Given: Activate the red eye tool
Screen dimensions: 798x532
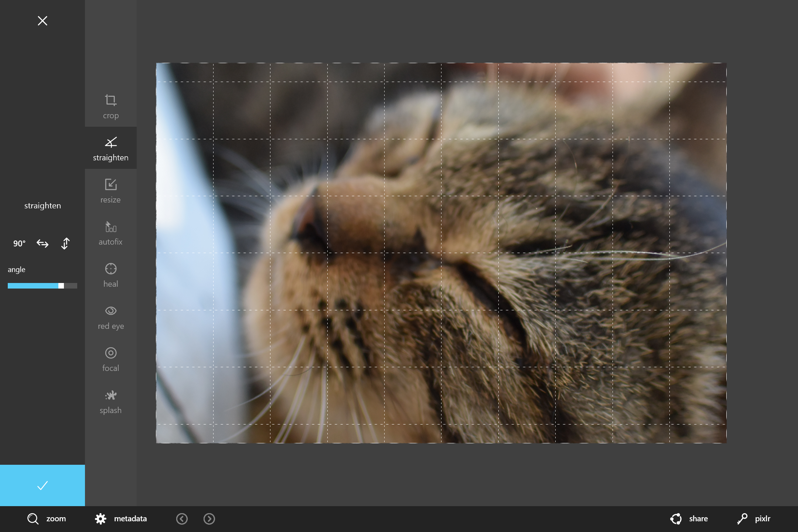Looking at the screenshot, I should (x=110, y=317).
